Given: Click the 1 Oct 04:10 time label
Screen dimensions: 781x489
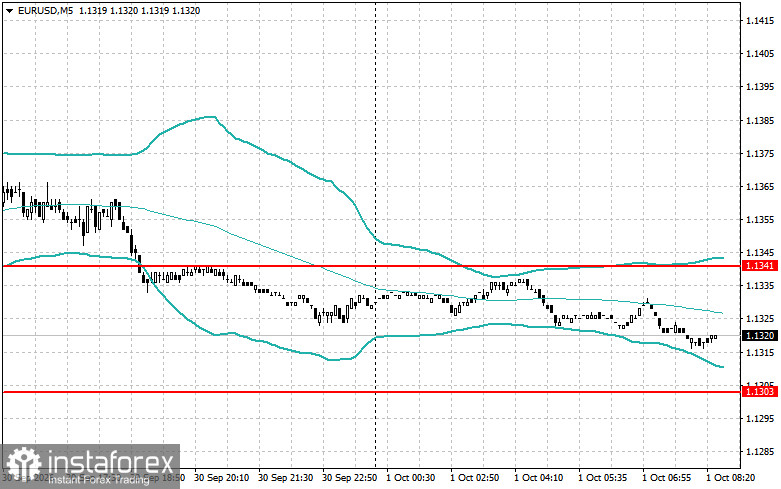Looking at the screenshot, I should [x=538, y=478].
